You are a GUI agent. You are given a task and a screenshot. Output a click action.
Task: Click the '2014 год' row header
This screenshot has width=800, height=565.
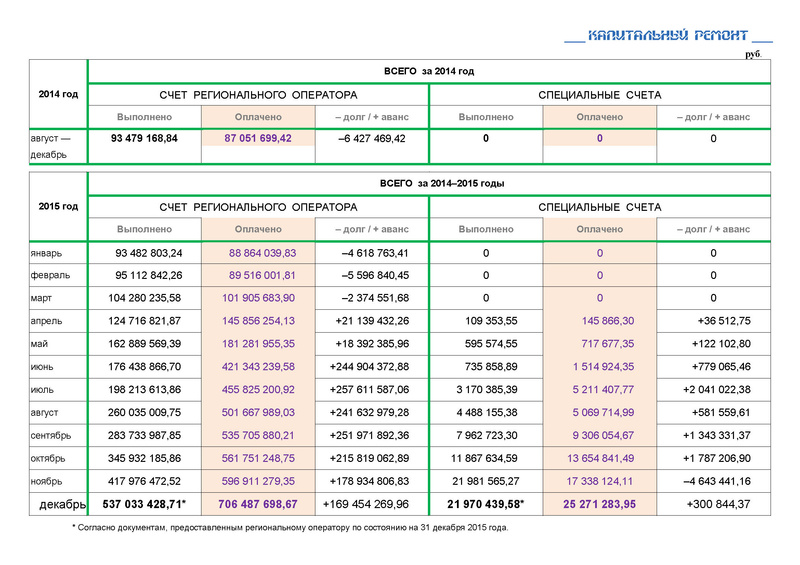pos(58,94)
